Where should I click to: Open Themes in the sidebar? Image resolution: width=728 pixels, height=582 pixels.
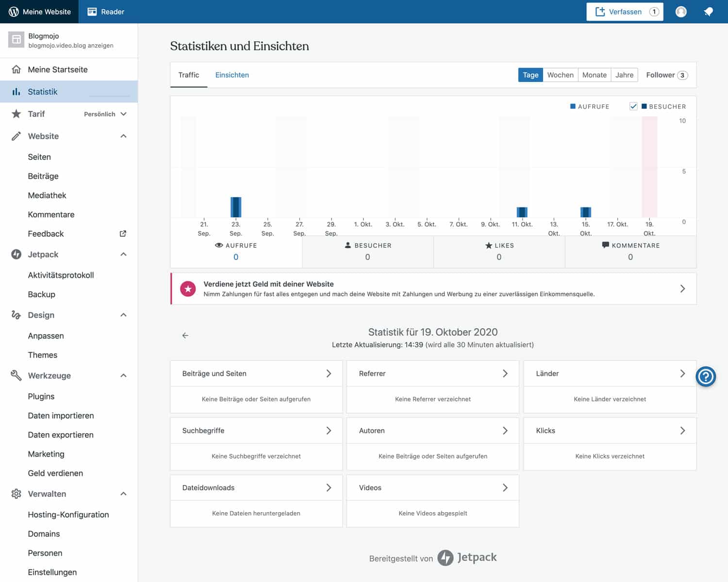[x=43, y=355]
